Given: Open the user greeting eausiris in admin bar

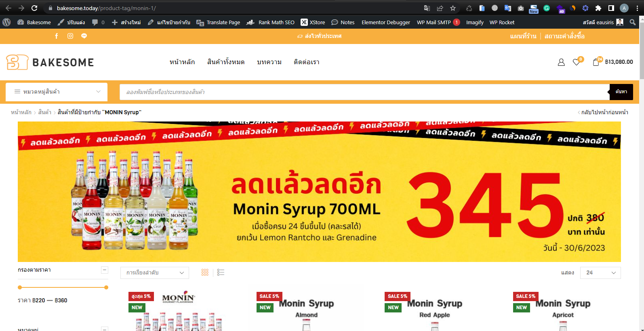Looking at the screenshot, I should (x=603, y=22).
